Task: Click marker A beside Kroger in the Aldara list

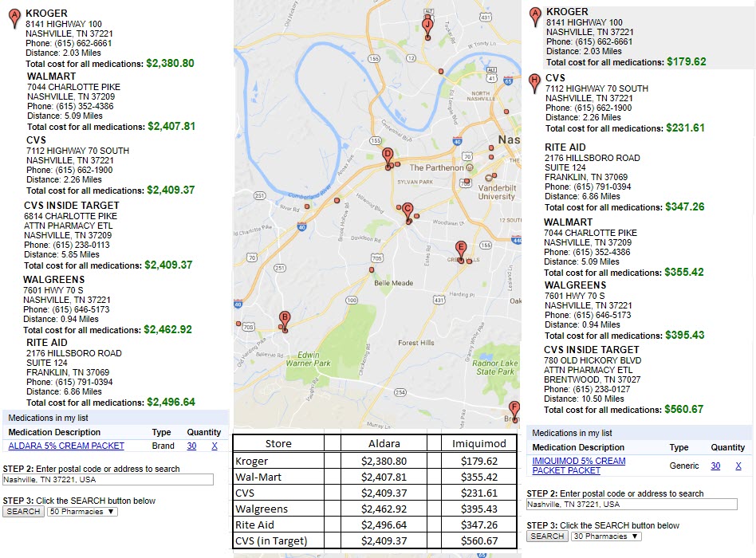Action: pyautogui.click(x=14, y=18)
